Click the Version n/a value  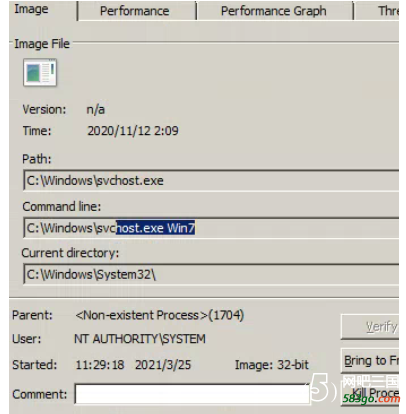click(95, 109)
